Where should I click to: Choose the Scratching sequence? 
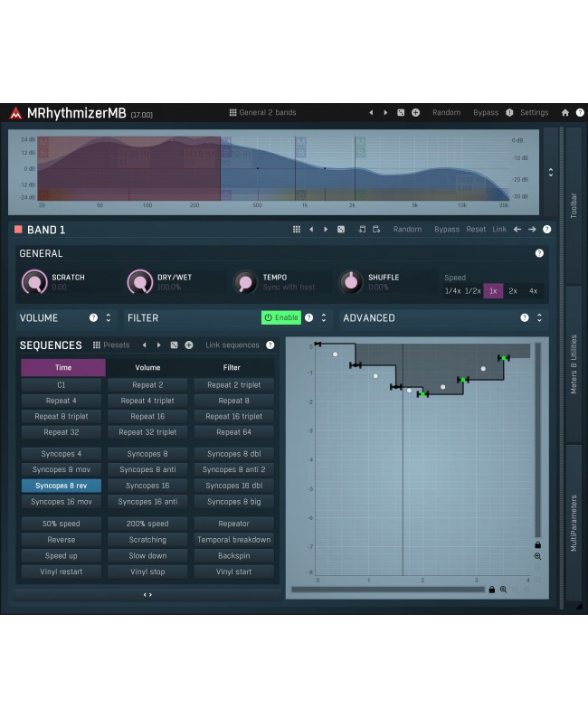(147, 540)
